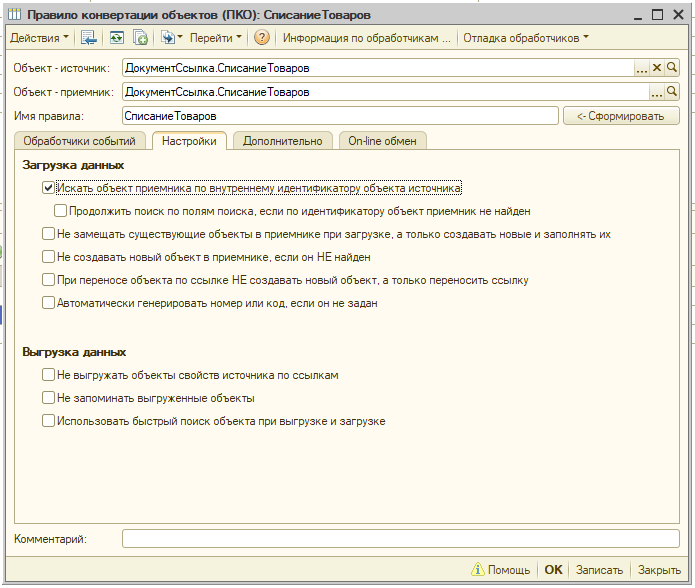Close the ПКО window with X
The width and height of the screenshot is (695, 588).
pyautogui.click(x=678, y=15)
